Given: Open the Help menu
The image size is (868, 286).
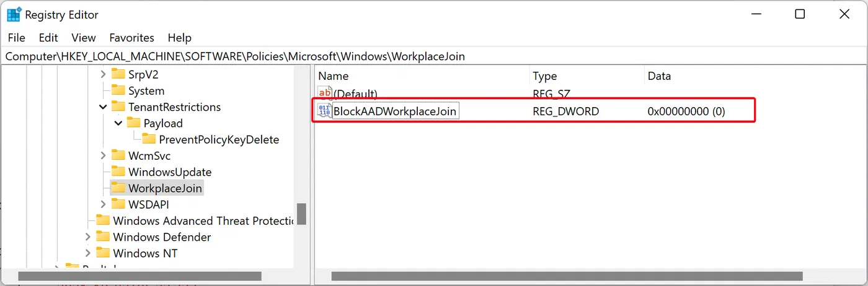Looking at the screenshot, I should 180,38.
